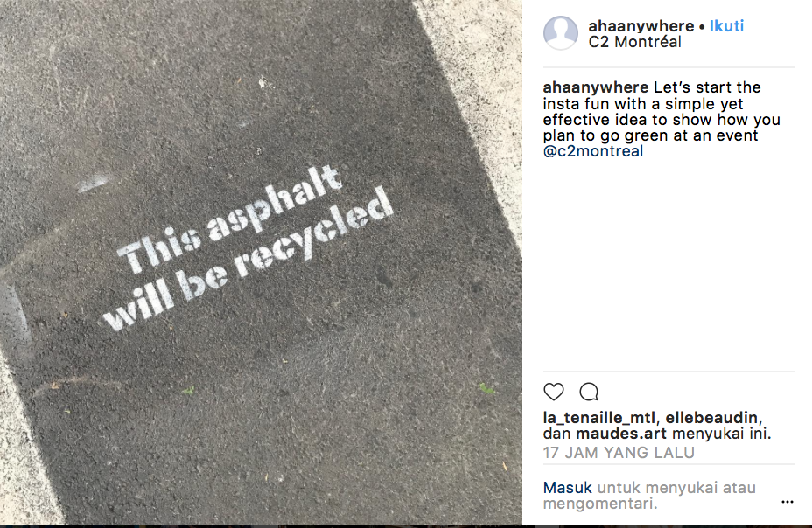Click Masuk to log in
Screen dimensions: 812x528
568,488
